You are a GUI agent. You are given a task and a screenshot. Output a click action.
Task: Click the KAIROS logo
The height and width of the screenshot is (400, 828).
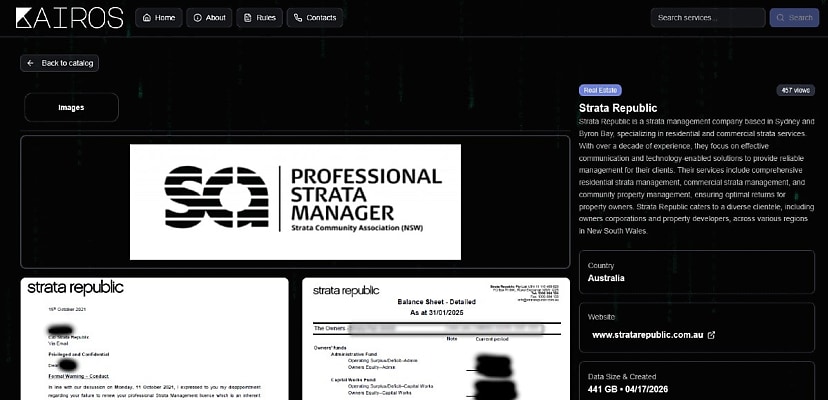[x=69, y=17]
